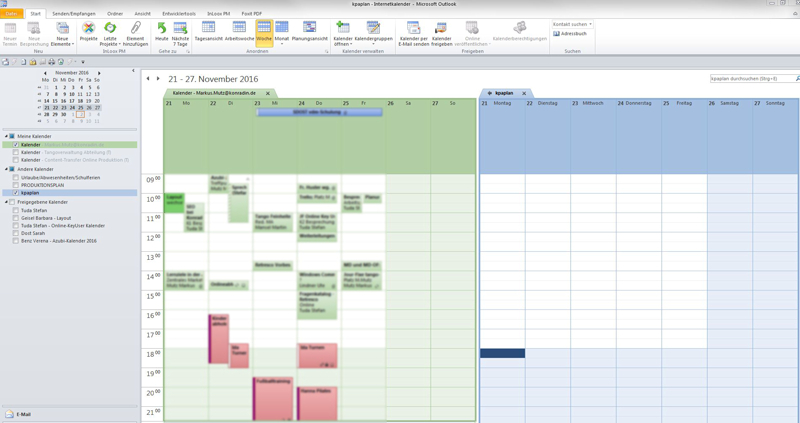Uncheck the kpaplan calendar checkbox
This screenshot has height=423, width=800.
(x=16, y=193)
